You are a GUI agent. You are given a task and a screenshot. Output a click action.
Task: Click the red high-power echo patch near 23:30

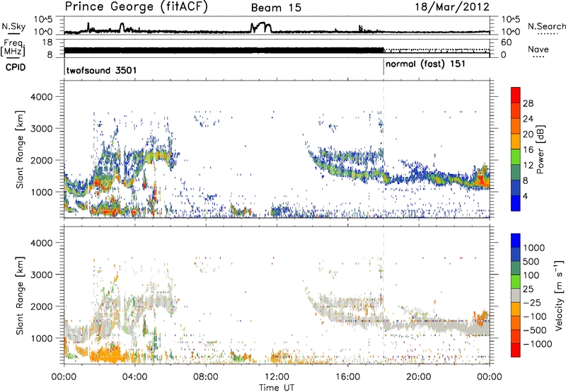click(x=481, y=180)
